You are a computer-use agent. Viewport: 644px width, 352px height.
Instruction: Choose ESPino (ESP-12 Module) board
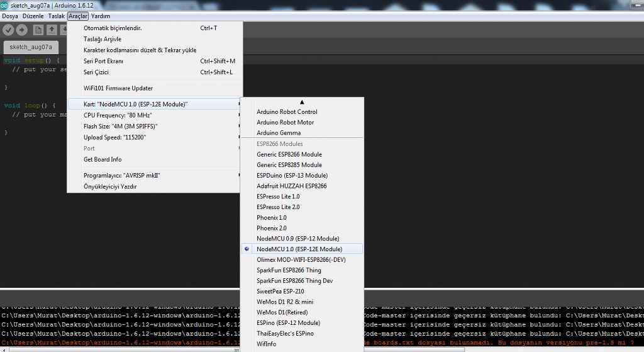[x=302, y=323]
